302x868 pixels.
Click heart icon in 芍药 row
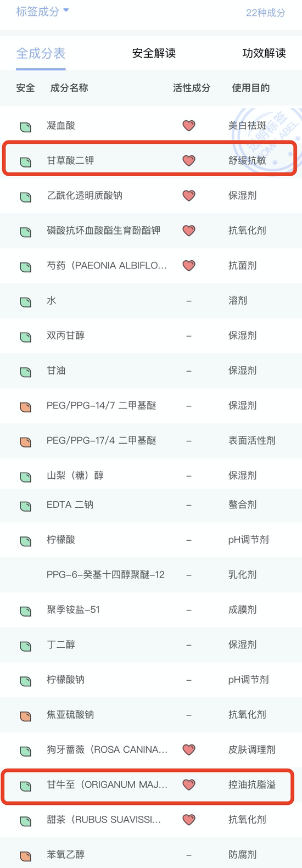click(189, 266)
